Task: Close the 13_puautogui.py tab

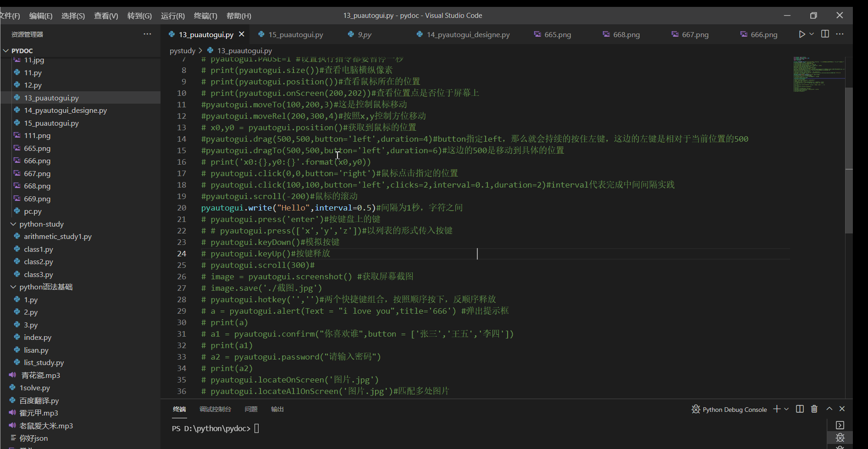Action: [242, 34]
